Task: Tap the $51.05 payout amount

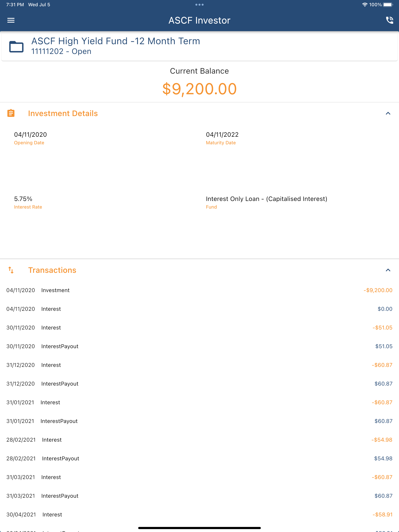Action: [384, 346]
